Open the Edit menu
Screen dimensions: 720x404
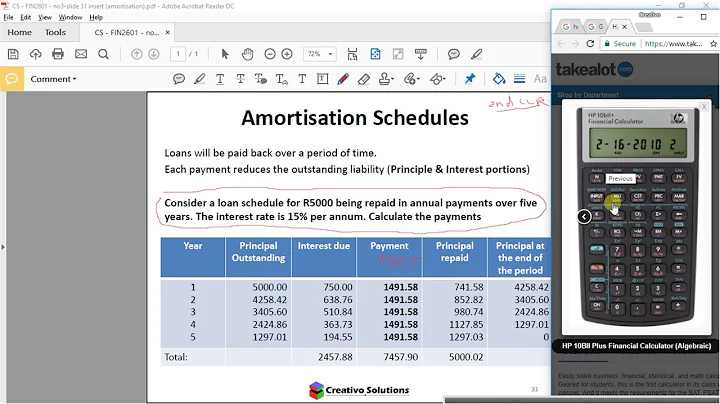(26, 17)
